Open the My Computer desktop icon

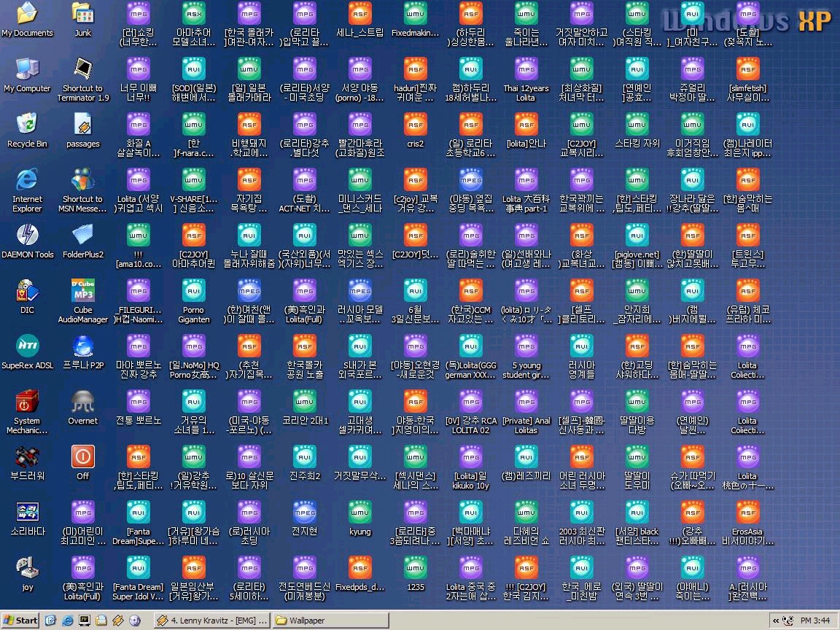click(27, 70)
